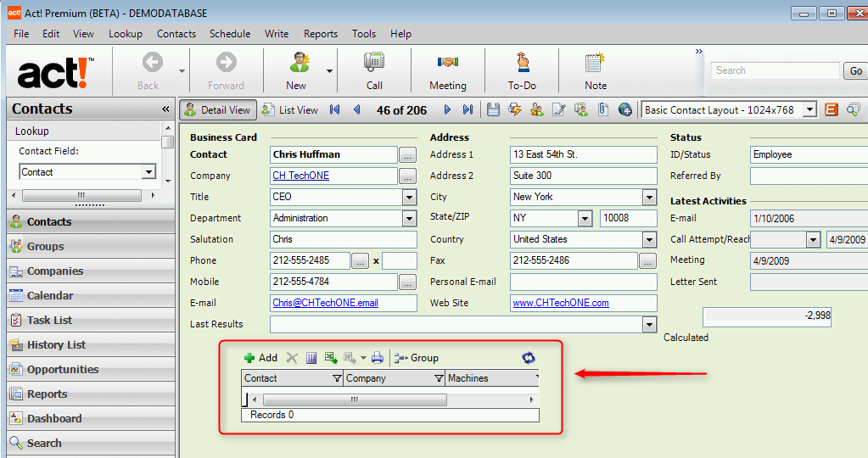Open a new Note from toolbar
The image size is (868, 458).
[596, 70]
